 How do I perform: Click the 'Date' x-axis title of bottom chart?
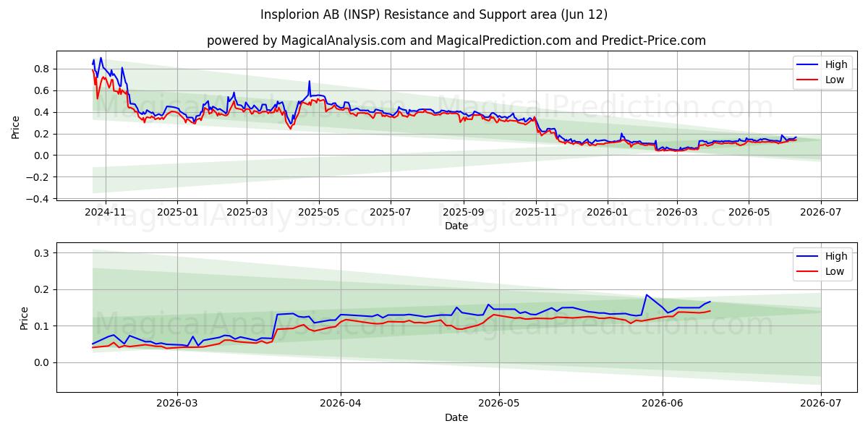(x=456, y=417)
